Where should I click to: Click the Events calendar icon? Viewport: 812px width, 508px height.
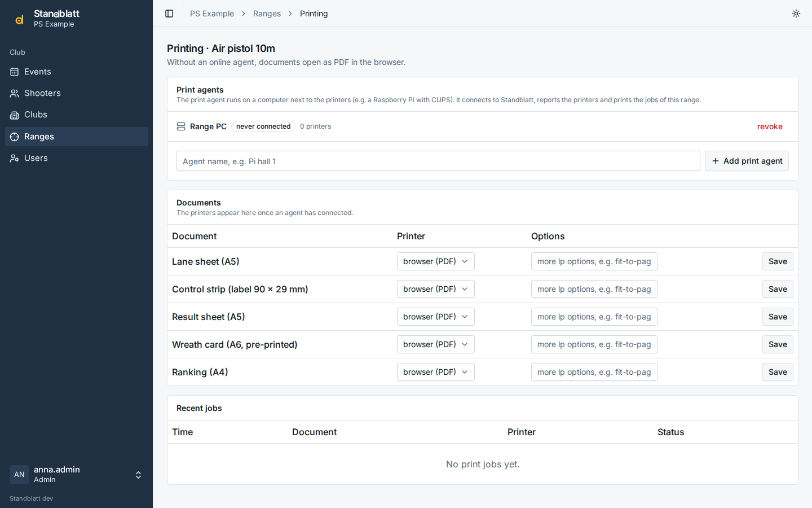(15, 72)
